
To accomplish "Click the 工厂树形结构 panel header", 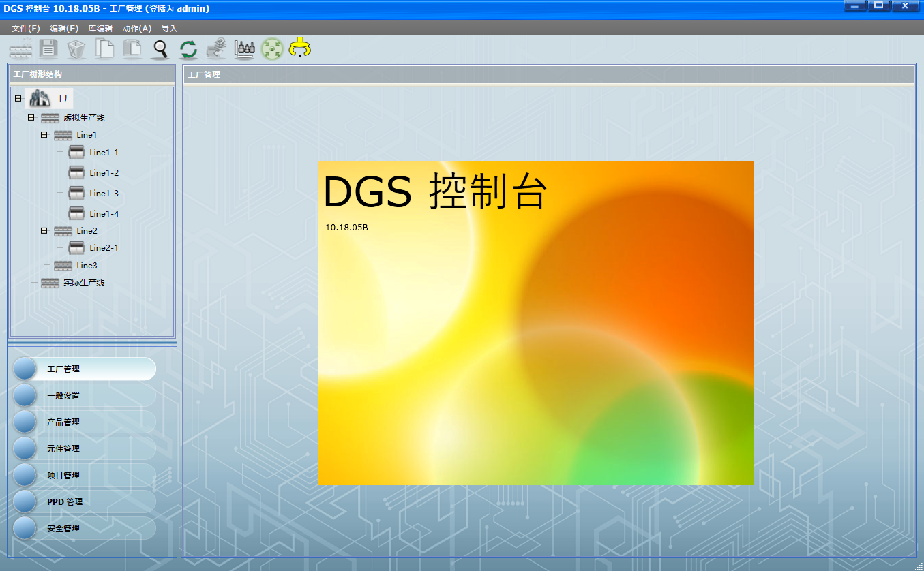I will click(91, 74).
